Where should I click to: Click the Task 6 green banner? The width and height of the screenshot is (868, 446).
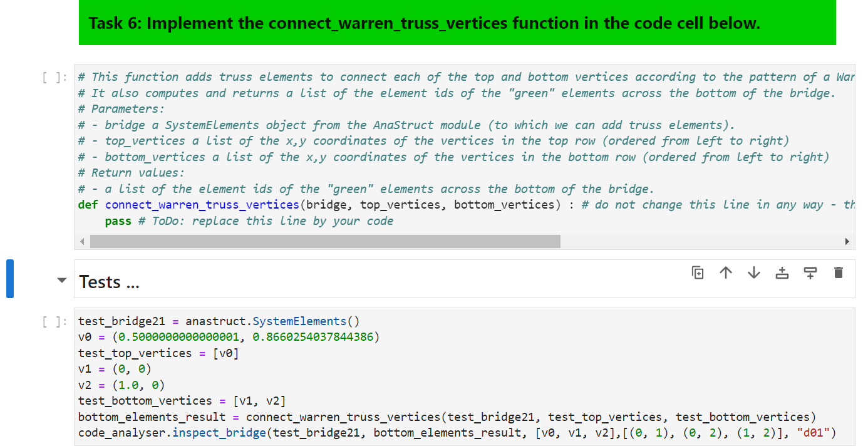[x=457, y=23]
